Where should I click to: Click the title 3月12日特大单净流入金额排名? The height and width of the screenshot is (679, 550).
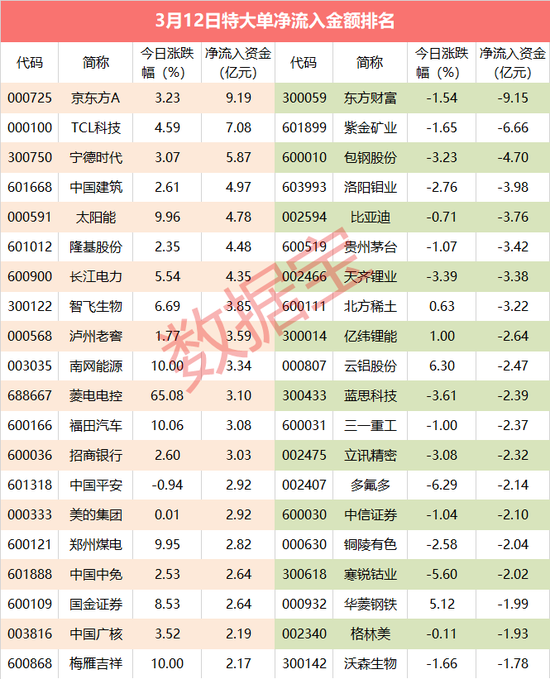tap(275, 21)
